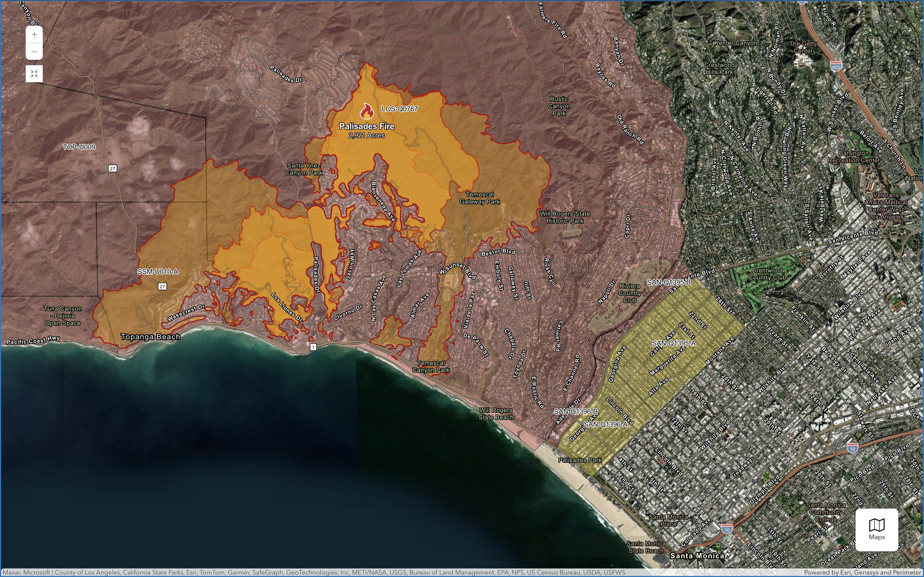Click the collapse fullscreen arrows icon

(x=34, y=74)
